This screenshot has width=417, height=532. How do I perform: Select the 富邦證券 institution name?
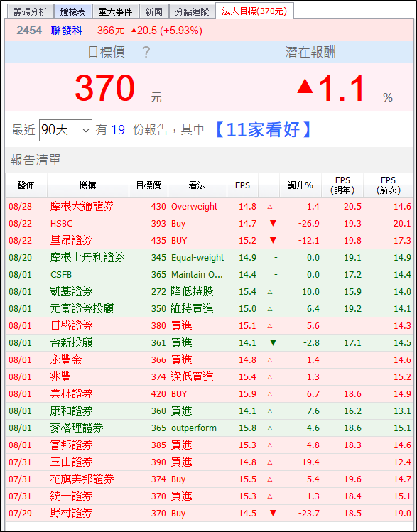(x=72, y=445)
